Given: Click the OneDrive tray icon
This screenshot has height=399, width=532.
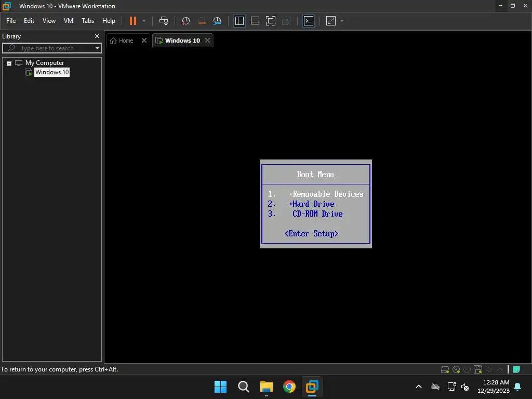Looking at the screenshot, I should [435, 387].
